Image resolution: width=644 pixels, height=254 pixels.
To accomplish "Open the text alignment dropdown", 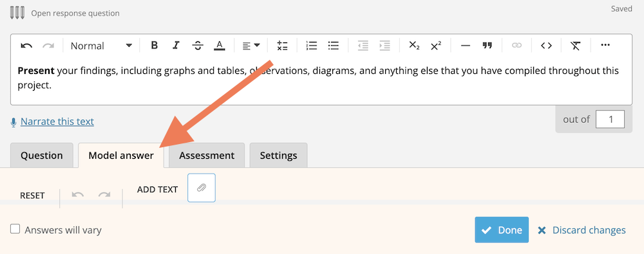I will pos(251,46).
